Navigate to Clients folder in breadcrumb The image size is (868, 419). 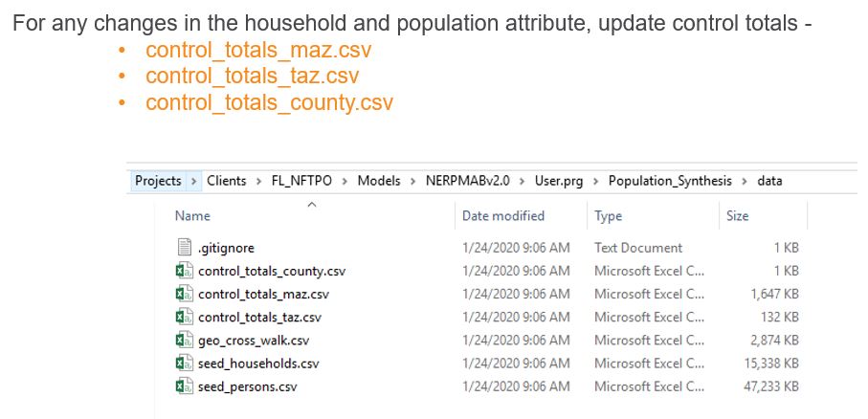[227, 181]
